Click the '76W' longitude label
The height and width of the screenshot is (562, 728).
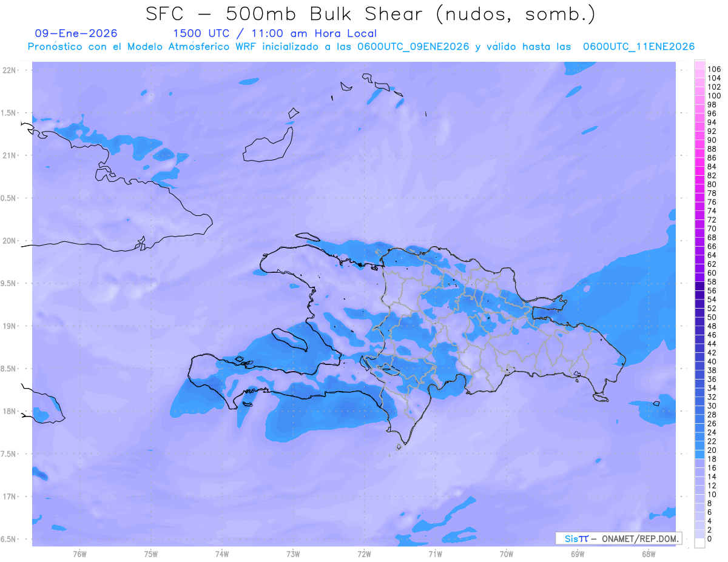[x=79, y=554]
